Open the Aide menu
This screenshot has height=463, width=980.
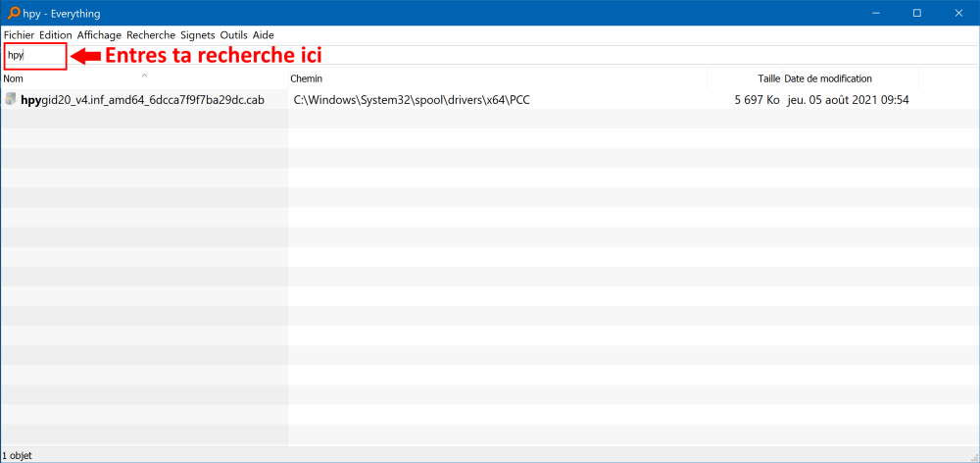coord(263,35)
